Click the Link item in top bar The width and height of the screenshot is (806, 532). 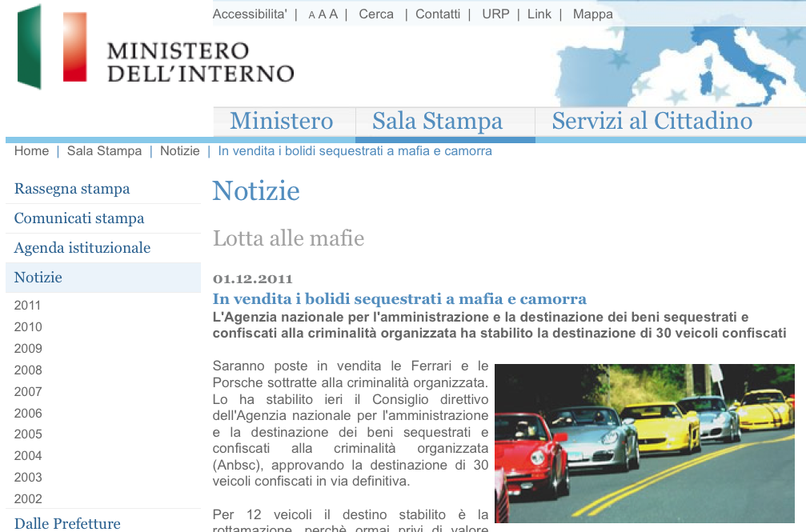coord(539,14)
